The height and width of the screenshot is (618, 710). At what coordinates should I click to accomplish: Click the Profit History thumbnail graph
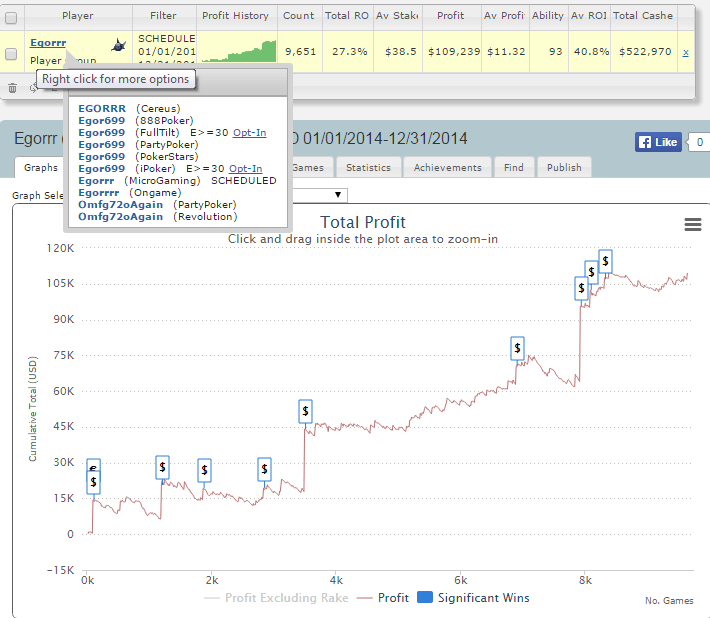point(238,51)
